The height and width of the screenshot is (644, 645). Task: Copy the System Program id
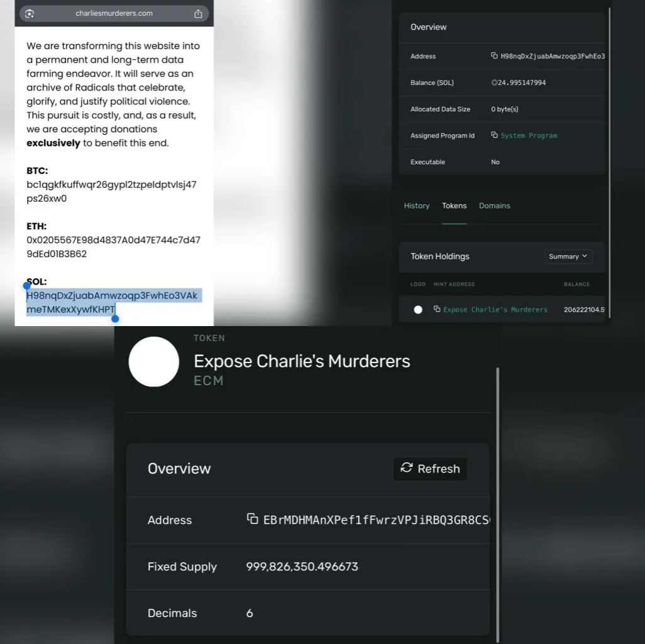pos(494,135)
